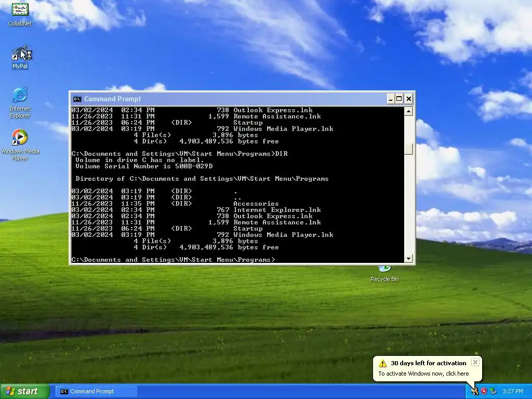Click the Command Prompt scrollbar thumb
Screen dimensions: 532x399
tap(409, 149)
